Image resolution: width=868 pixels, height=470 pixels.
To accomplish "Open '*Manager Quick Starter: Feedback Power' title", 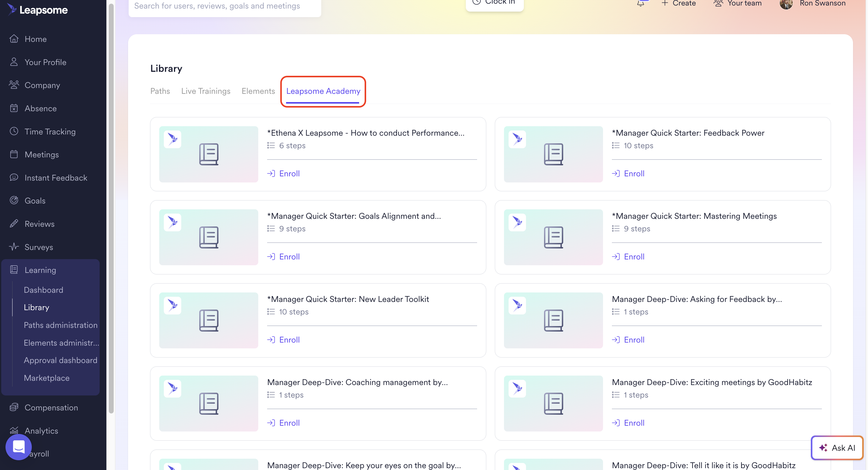I will tap(688, 133).
